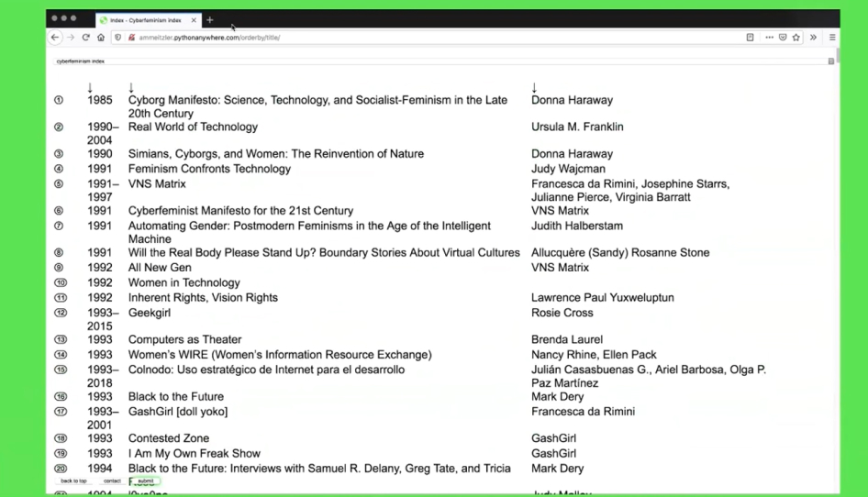Open a new tab with plus button
Viewport: 868px width, 497px height.
click(210, 20)
